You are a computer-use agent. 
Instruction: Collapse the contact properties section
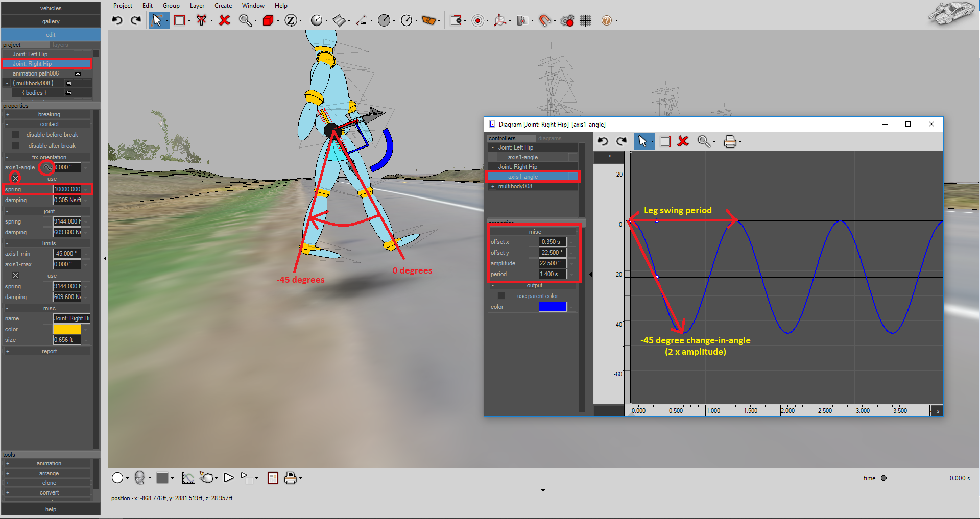click(8, 124)
